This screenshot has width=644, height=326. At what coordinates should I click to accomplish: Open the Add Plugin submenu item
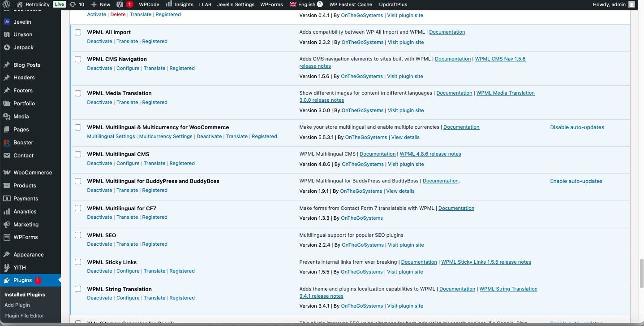click(17, 305)
